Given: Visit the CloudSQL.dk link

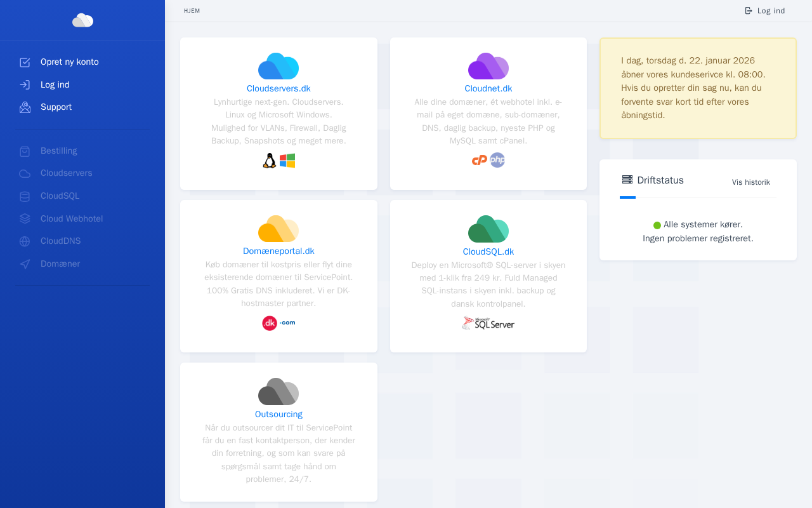Looking at the screenshot, I should [x=488, y=252].
